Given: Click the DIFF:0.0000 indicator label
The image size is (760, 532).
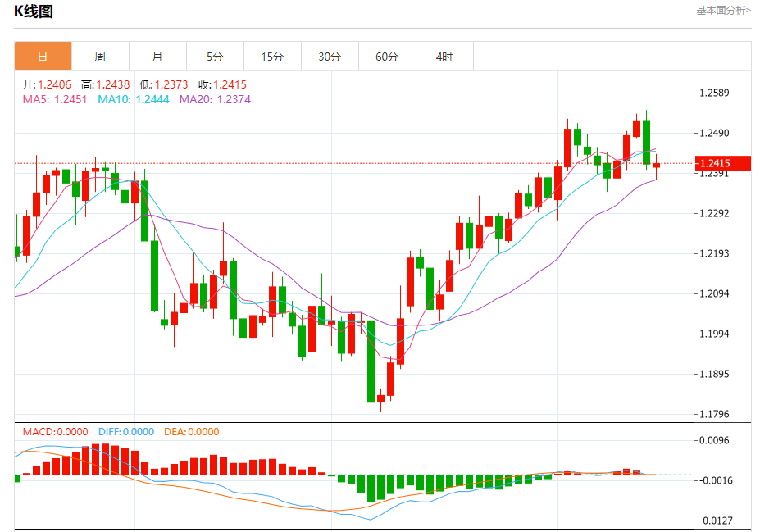Looking at the screenshot, I should point(126,432).
